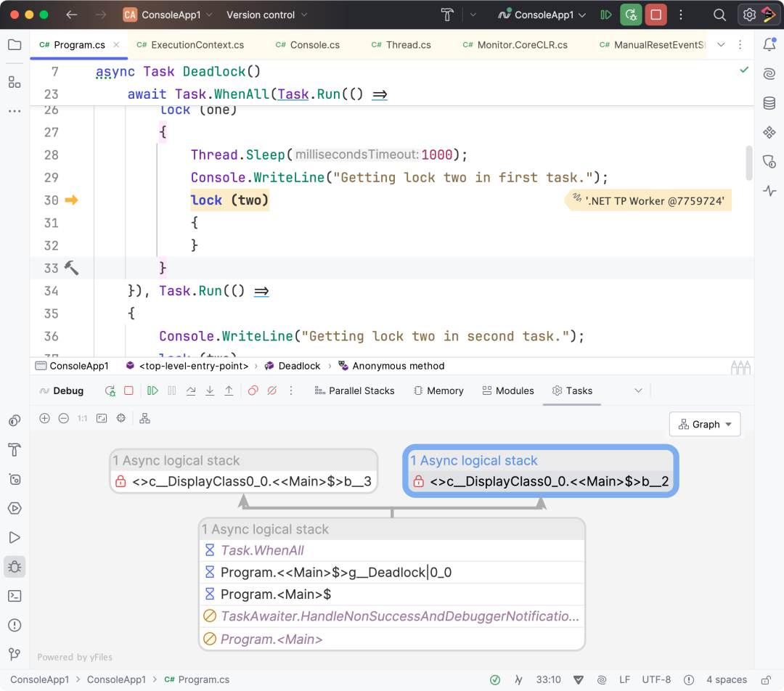The width and height of the screenshot is (784, 691).
Task: Click the Step Into debug icon
Action: (210, 391)
